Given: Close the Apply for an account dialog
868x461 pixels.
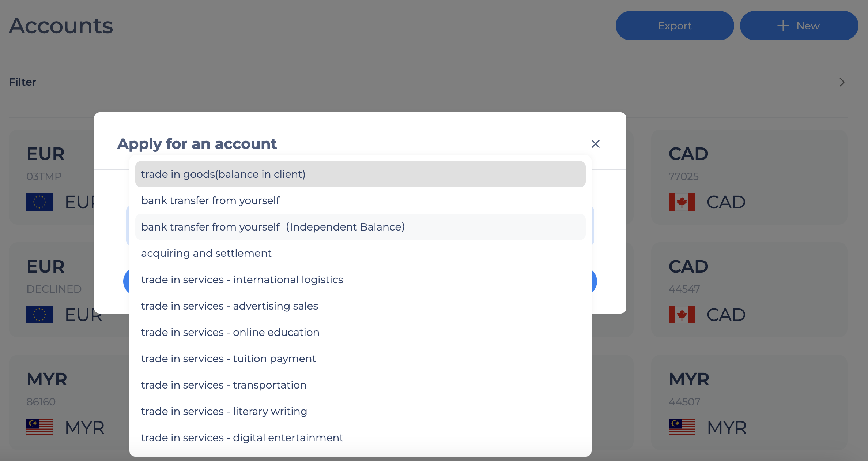Looking at the screenshot, I should click(x=595, y=144).
